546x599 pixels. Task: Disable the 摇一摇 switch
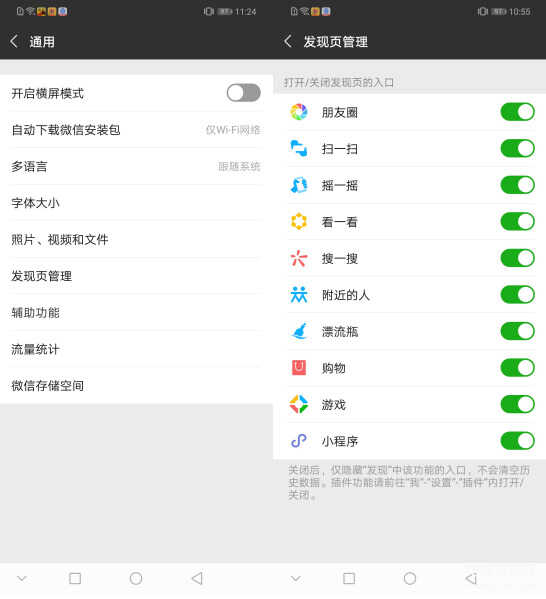pyautogui.click(x=517, y=185)
